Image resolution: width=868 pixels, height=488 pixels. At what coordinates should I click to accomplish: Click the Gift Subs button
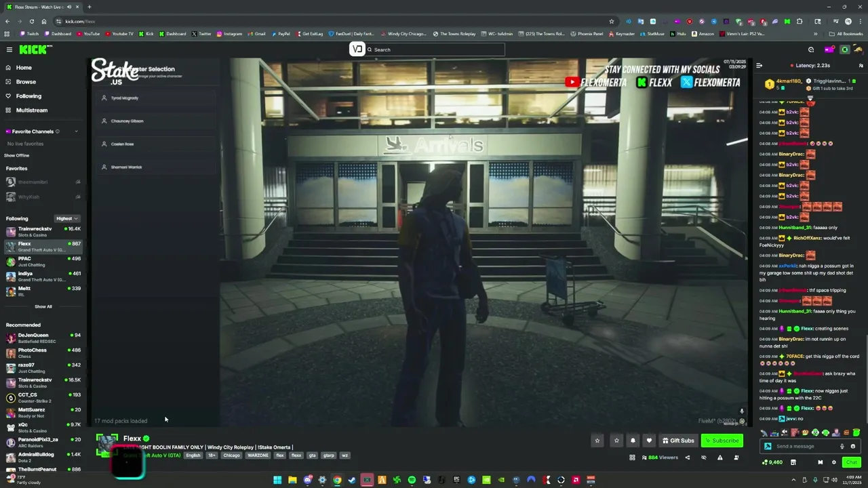[678, 441]
